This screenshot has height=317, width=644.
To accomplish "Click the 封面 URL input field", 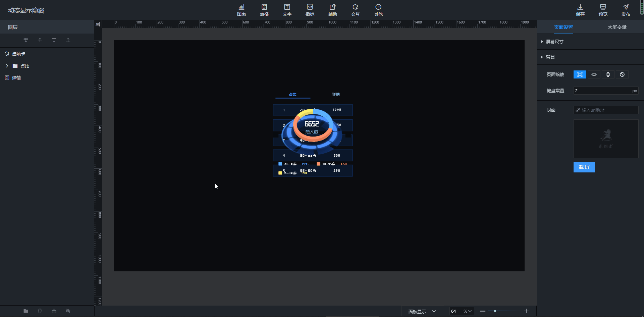I will pyautogui.click(x=608, y=110).
